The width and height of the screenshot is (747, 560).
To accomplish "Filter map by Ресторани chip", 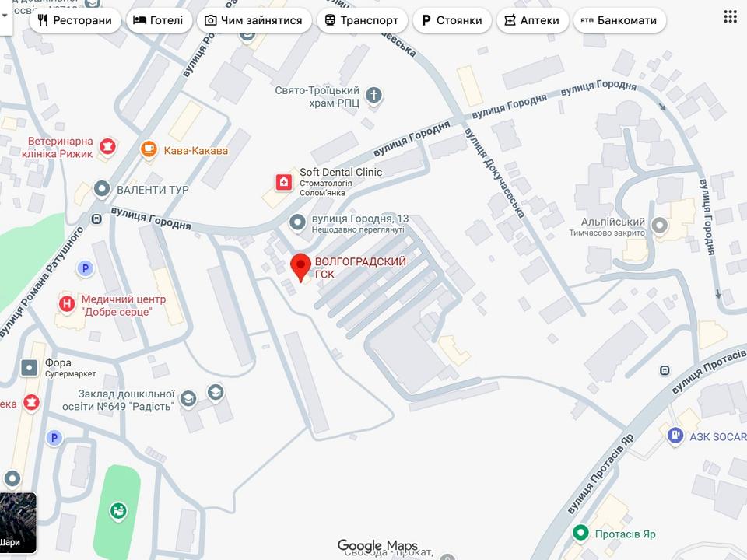I will [x=75, y=20].
